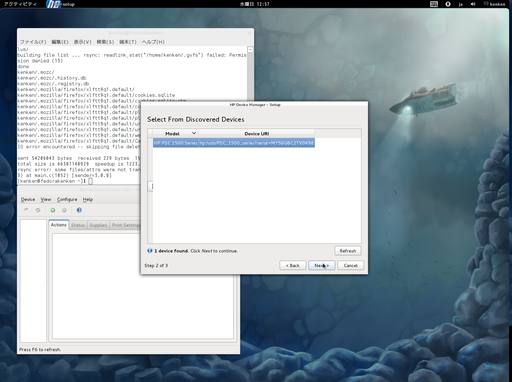
Task: Open the keyboard icon in top panel
Action: tap(434, 4)
